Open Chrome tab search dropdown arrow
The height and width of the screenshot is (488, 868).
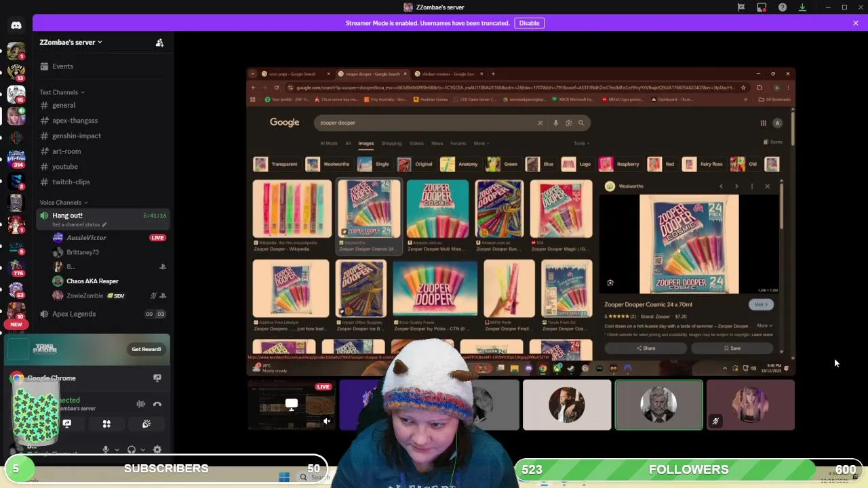pos(253,74)
